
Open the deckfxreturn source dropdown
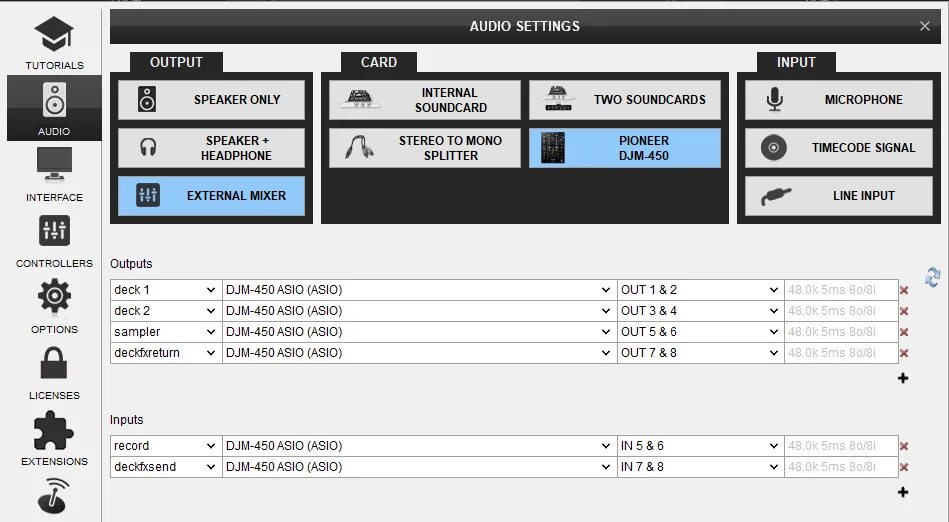(x=166, y=352)
